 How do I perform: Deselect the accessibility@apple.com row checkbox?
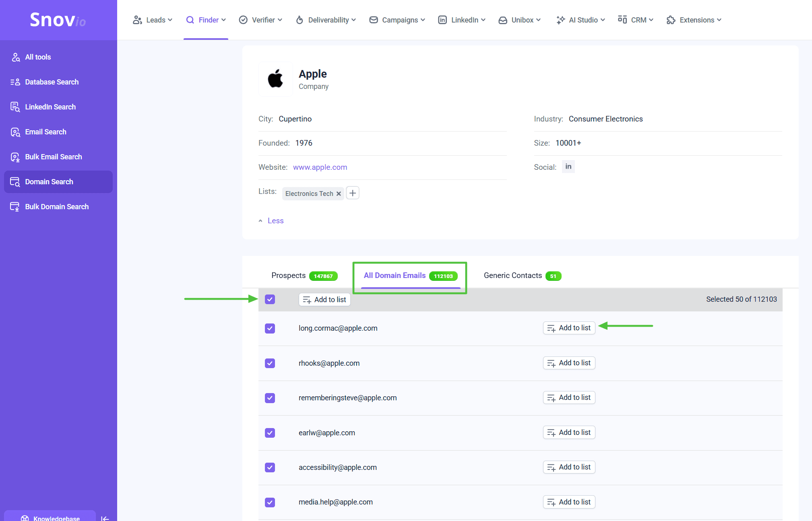(270, 467)
